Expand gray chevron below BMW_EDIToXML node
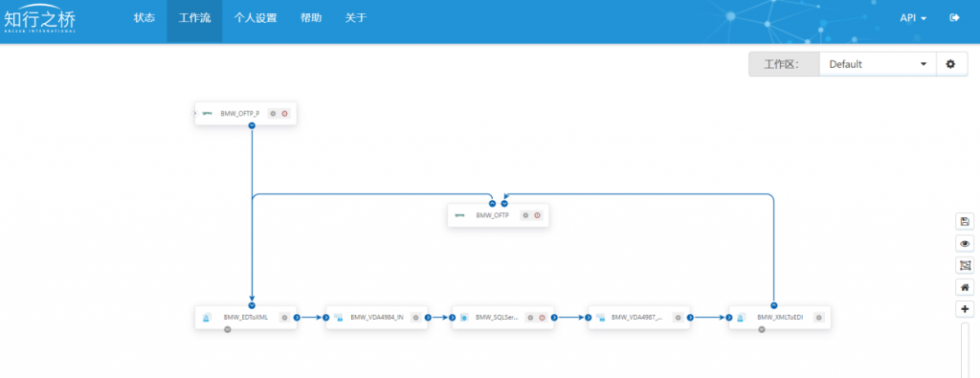980x378 pixels. [x=228, y=329]
